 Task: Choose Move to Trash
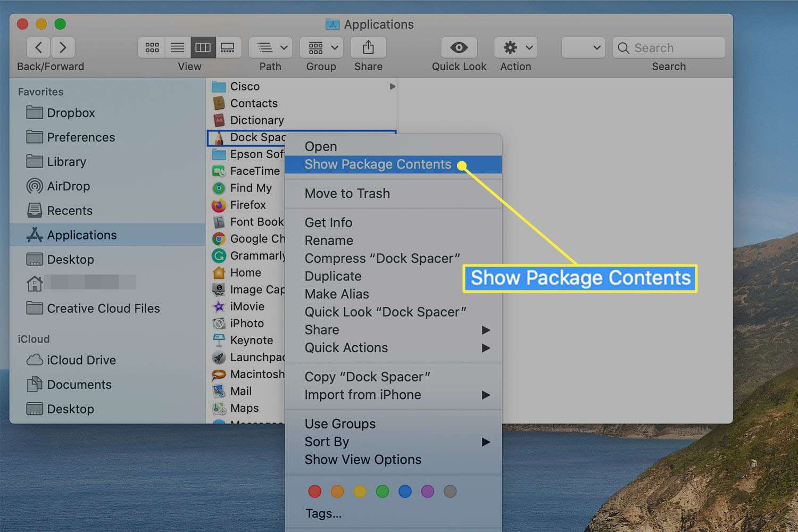point(393,194)
